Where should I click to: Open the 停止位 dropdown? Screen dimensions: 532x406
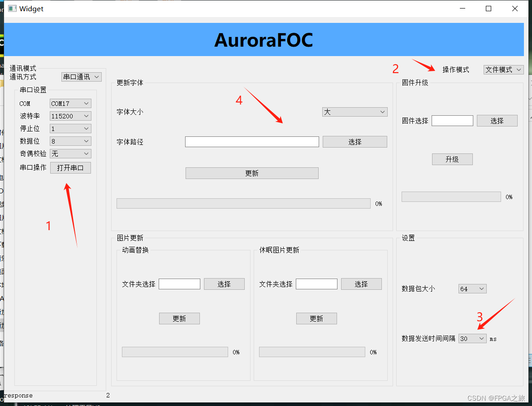pyautogui.click(x=70, y=128)
